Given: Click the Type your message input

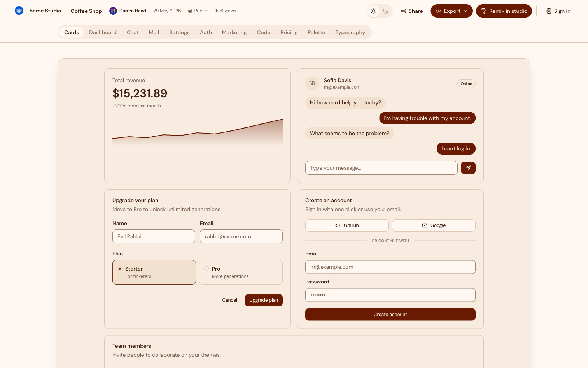Looking at the screenshot, I should pos(381,168).
